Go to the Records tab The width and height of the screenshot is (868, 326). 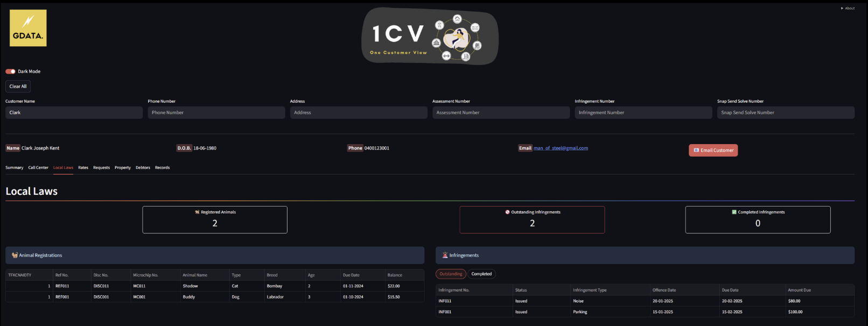[x=162, y=167]
